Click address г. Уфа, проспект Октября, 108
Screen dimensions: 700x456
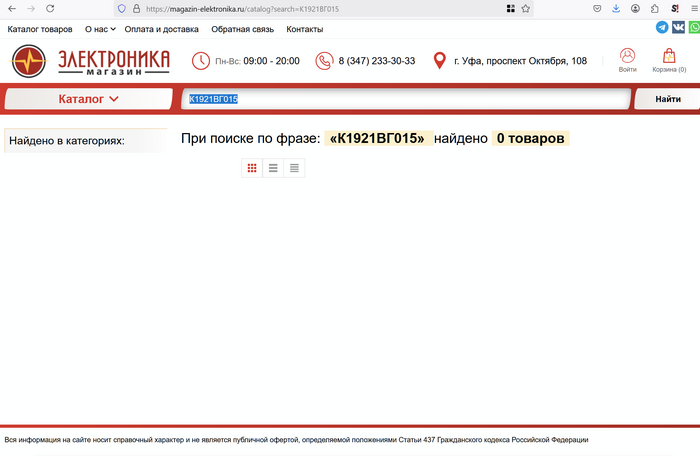coord(521,61)
